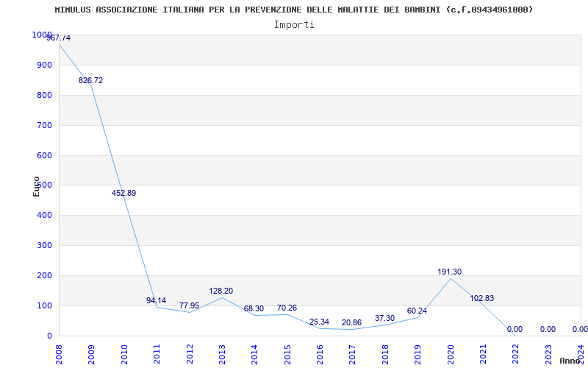
Task: Select the 0.00 label above 2023
Action: point(548,329)
